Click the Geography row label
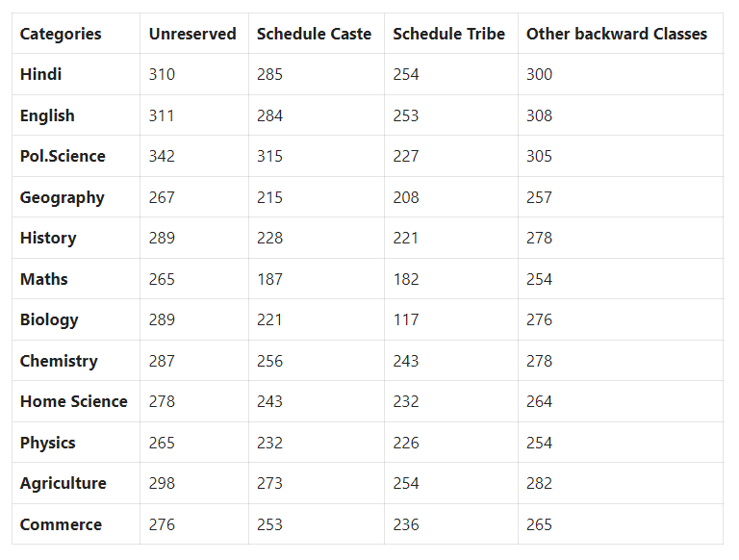739x560 pixels. tap(63, 197)
